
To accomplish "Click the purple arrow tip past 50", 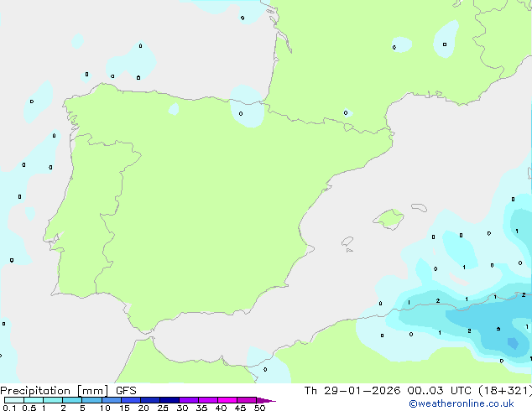I will (266, 400).
